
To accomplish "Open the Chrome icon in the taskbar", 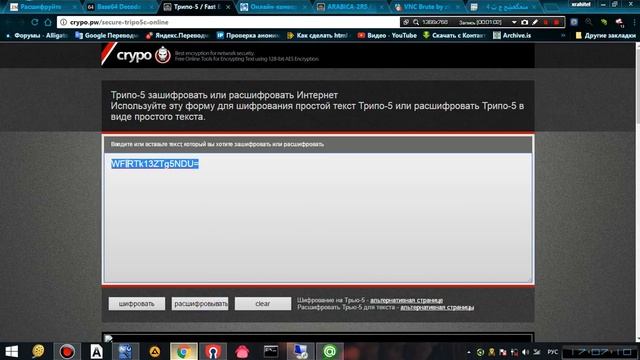I will 184,351.
